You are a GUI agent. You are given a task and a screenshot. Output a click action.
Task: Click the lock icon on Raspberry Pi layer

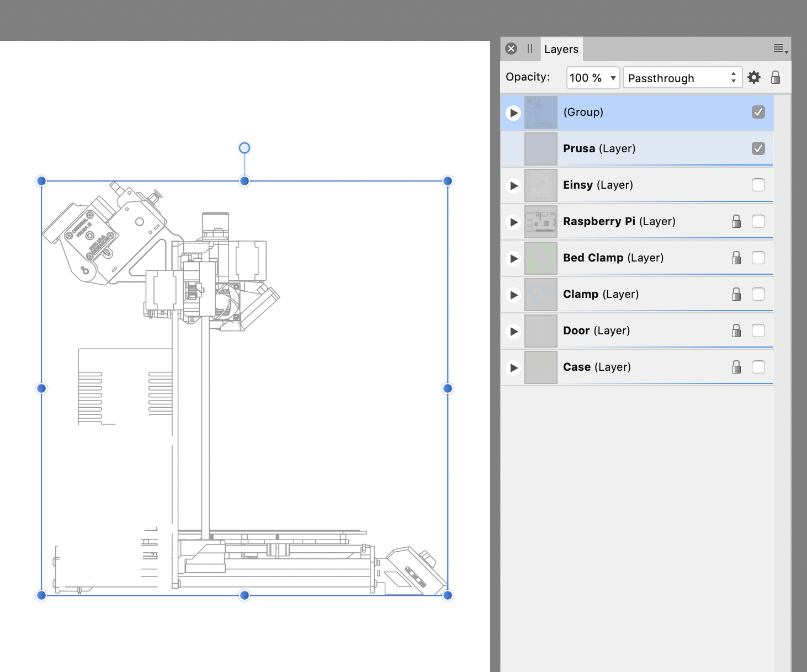pyautogui.click(x=736, y=222)
